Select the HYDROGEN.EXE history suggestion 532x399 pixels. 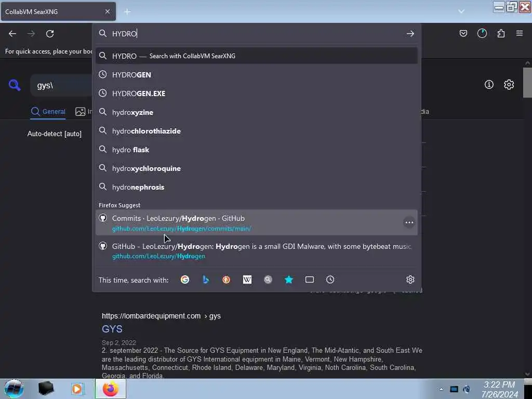point(257,94)
